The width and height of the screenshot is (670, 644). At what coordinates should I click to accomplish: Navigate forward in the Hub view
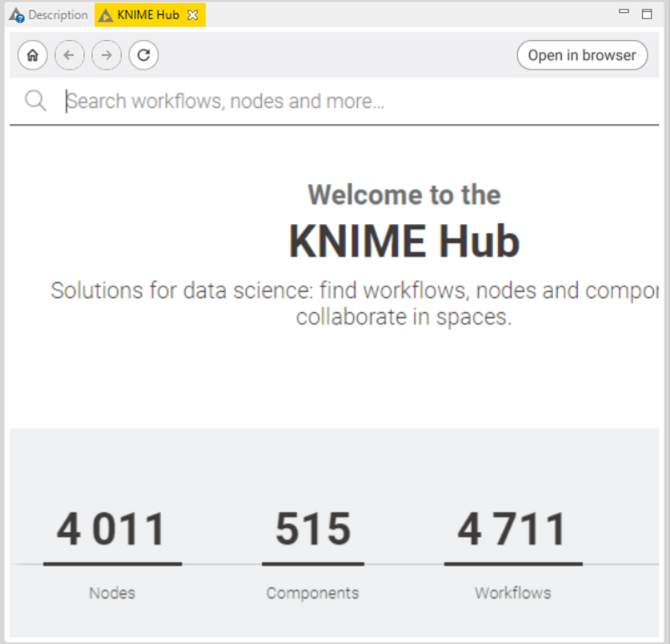106,55
